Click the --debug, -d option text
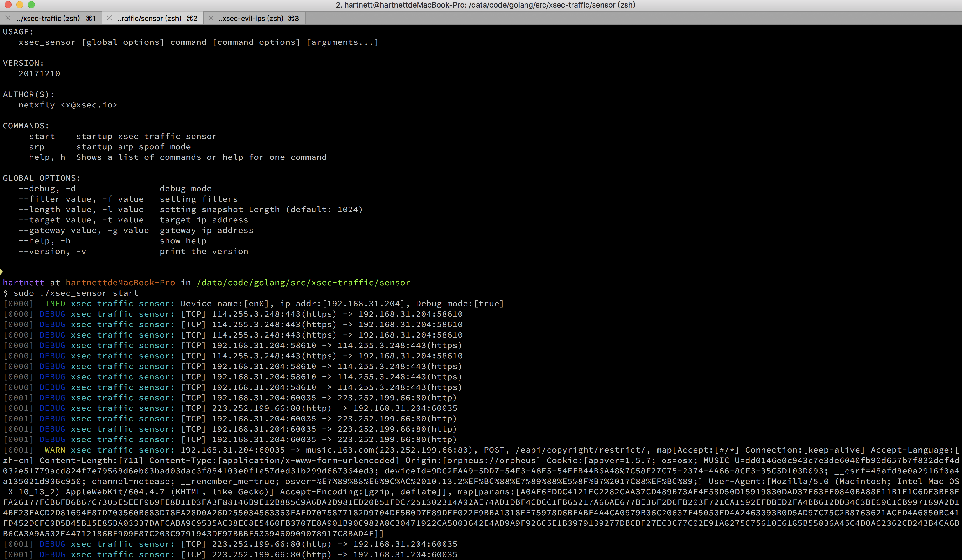Screen dimensions: 962x560 pyautogui.click(x=47, y=189)
